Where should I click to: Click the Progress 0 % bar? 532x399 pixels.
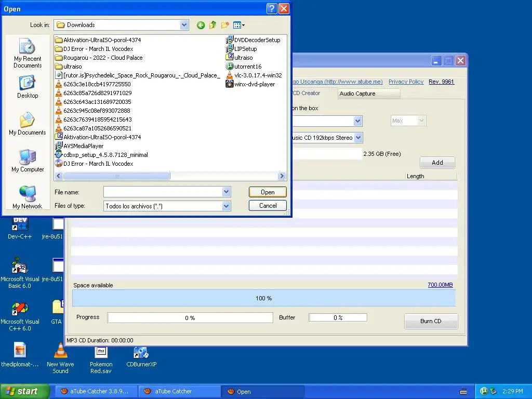click(190, 318)
